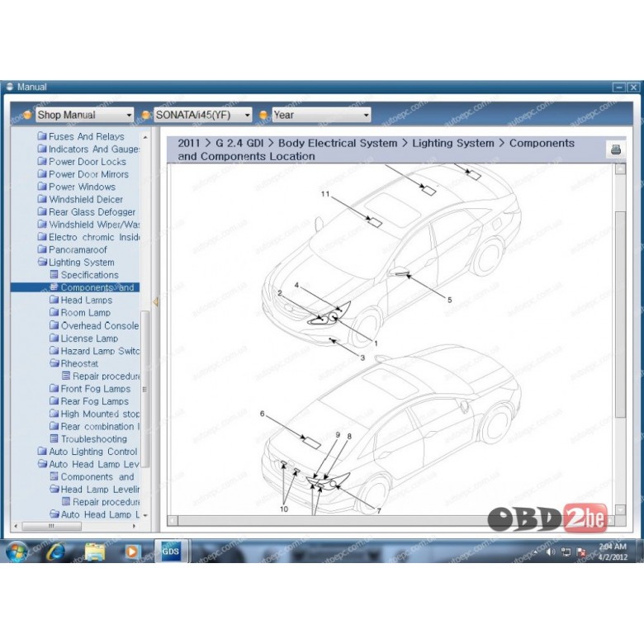
Task: Click the print icon in the content header
Action: tap(615, 149)
